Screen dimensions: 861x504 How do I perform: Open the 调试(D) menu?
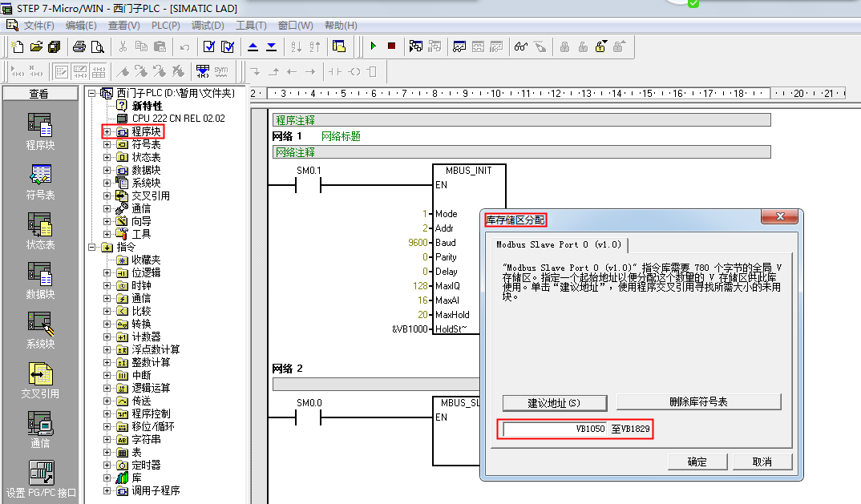[x=208, y=25]
